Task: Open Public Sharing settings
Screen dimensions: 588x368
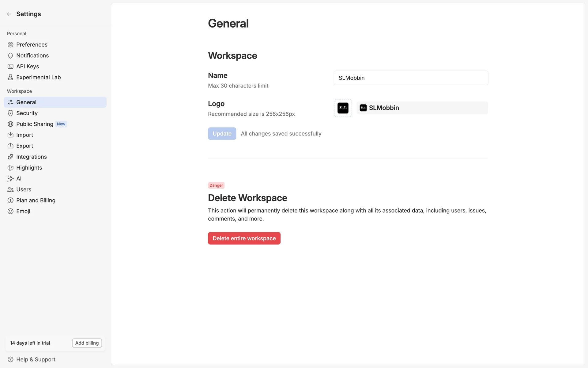Action: tap(35, 124)
